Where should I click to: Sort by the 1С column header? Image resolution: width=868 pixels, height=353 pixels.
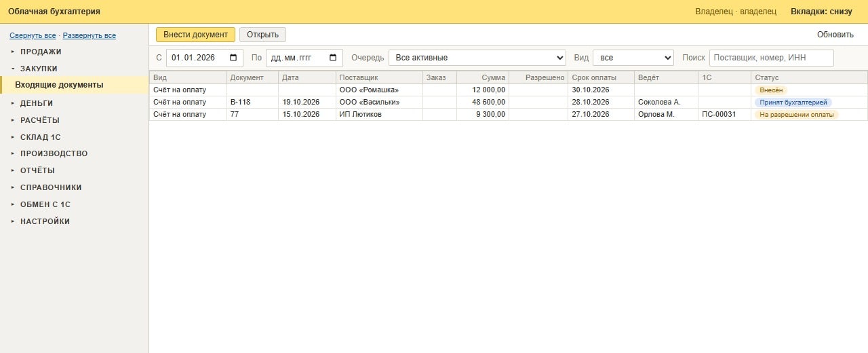point(725,77)
